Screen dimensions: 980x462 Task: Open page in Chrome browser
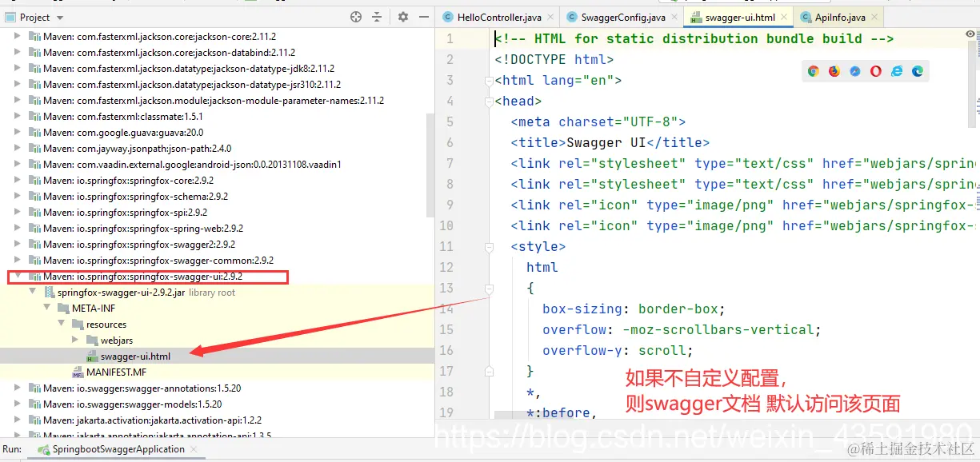pyautogui.click(x=814, y=71)
